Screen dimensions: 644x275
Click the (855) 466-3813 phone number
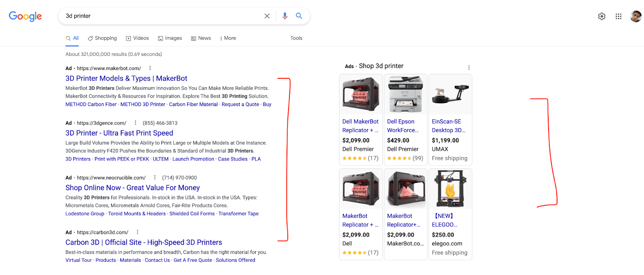pos(160,123)
